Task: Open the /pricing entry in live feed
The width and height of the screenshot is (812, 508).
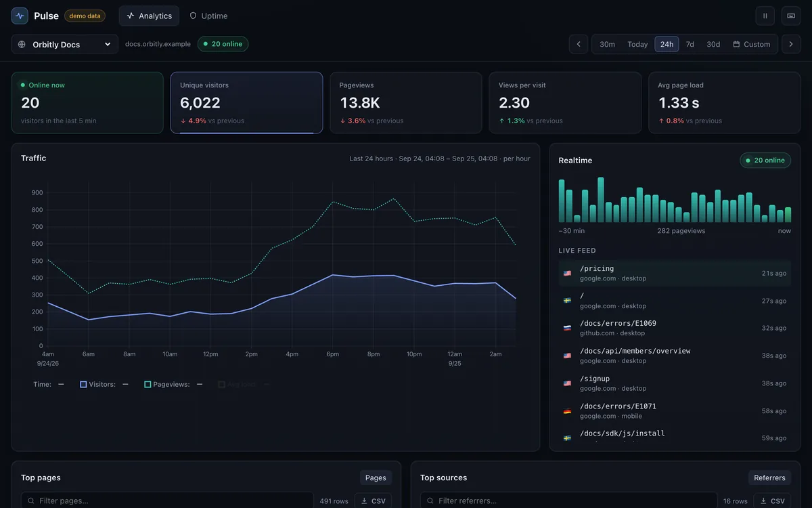Action: point(675,273)
